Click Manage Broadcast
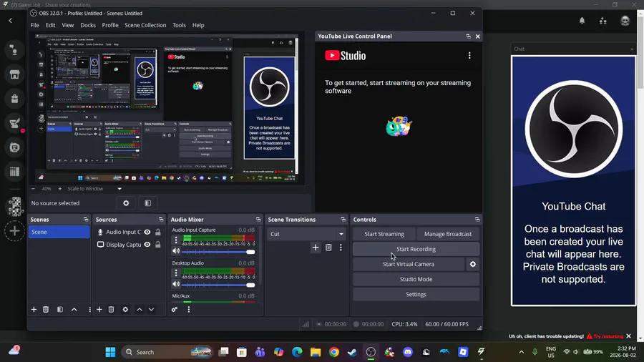 (x=448, y=234)
